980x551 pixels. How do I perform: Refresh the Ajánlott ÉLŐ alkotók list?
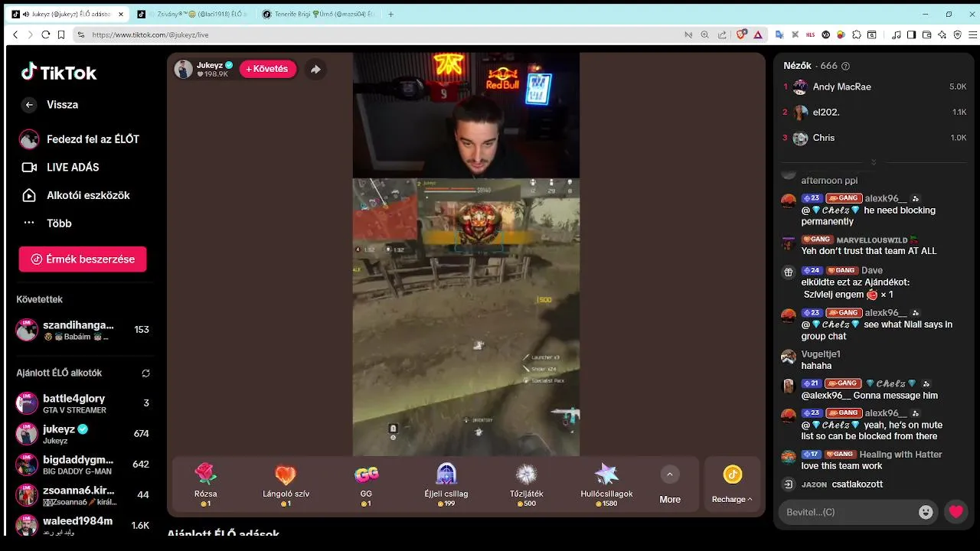[145, 373]
